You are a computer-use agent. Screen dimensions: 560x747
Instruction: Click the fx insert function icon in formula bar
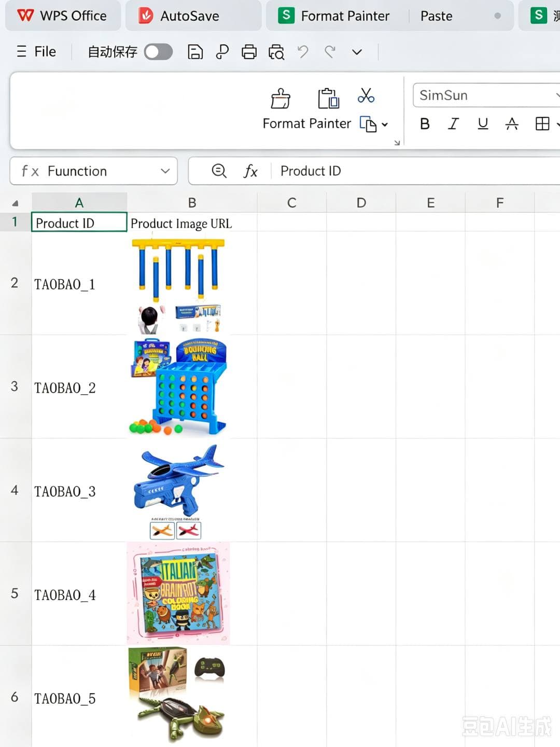[x=250, y=171]
